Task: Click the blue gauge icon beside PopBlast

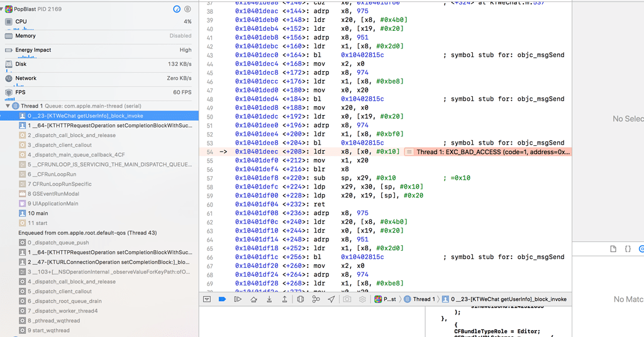Action: [177, 9]
